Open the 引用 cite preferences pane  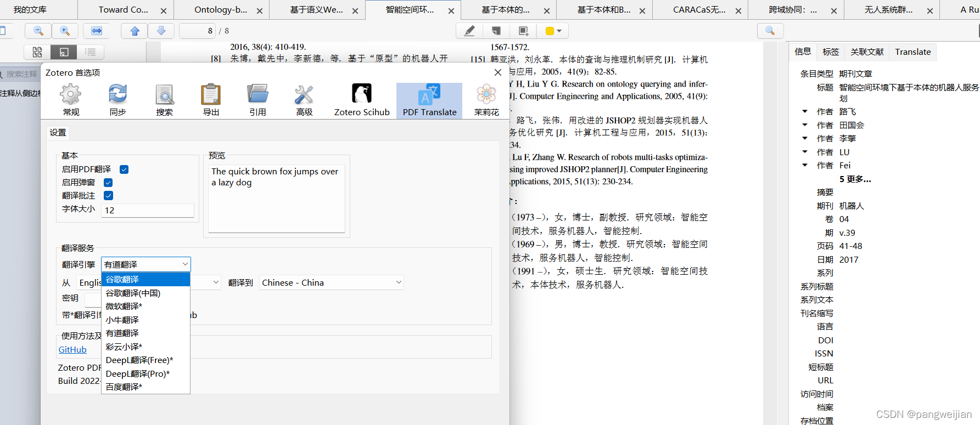pos(257,100)
